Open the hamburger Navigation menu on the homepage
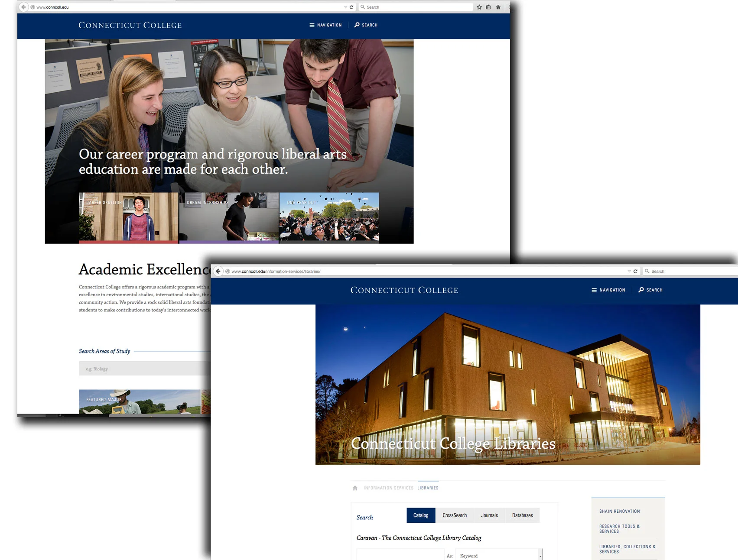 point(325,25)
